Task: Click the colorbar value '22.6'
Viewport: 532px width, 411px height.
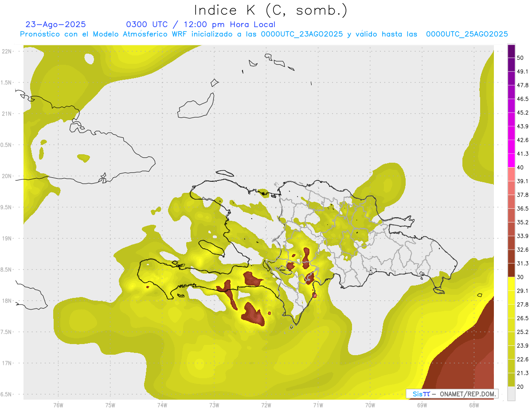Action: pos(523,359)
